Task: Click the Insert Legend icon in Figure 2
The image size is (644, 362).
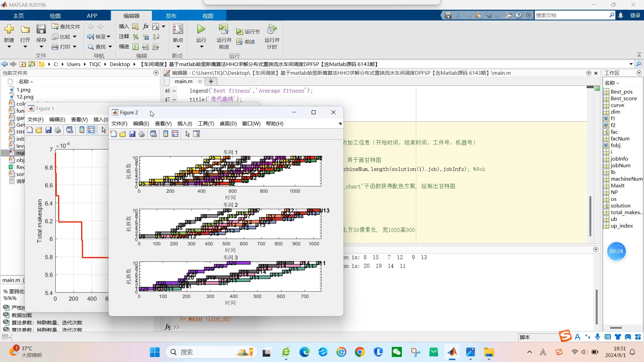Action: pos(175,134)
